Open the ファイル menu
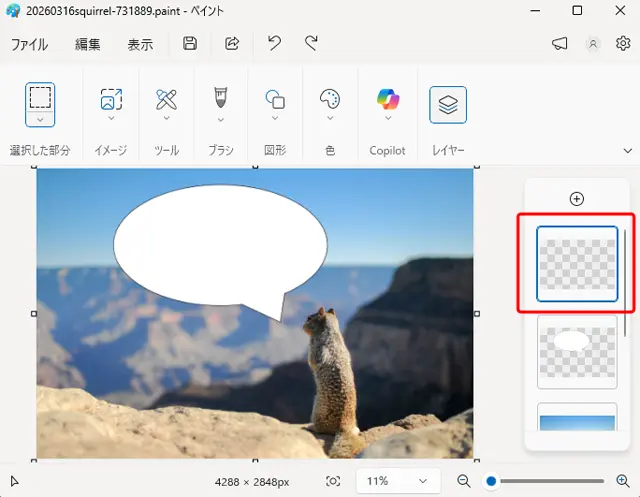The width and height of the screenshot is (640, 497). tap(29, 44)
